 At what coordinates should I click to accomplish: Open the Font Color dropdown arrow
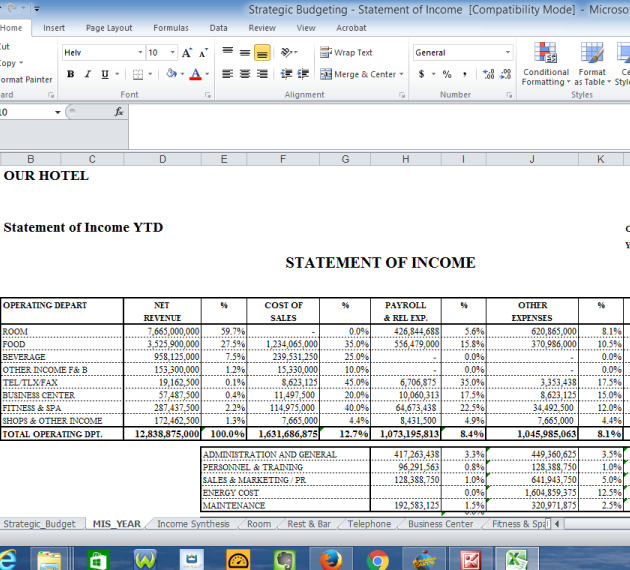coord(207,74)
